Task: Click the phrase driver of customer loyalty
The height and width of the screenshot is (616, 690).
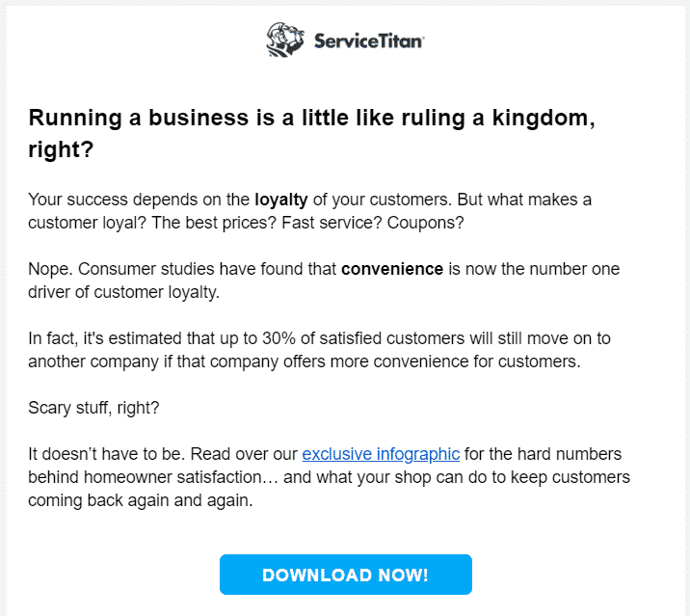Action: (x=123, y=292)
